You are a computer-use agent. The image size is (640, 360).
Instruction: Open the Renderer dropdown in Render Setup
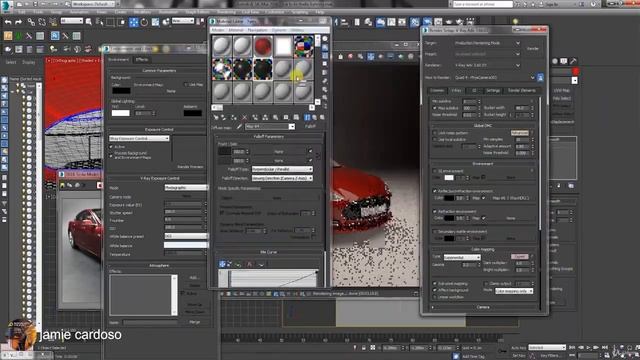(487, 65)
